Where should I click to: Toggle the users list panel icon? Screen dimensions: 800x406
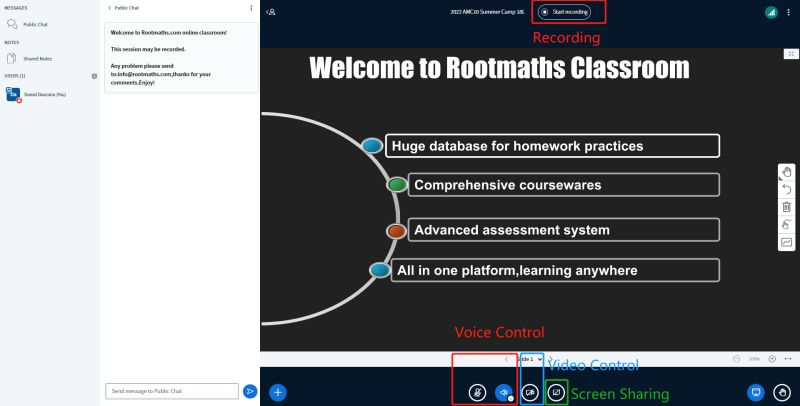(270, 12)
